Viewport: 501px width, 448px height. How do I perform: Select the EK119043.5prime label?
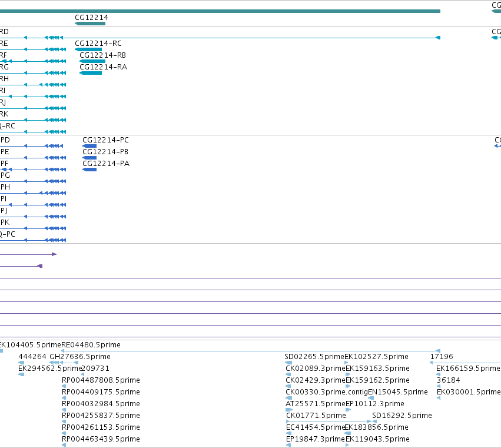(x=378, y=439)
